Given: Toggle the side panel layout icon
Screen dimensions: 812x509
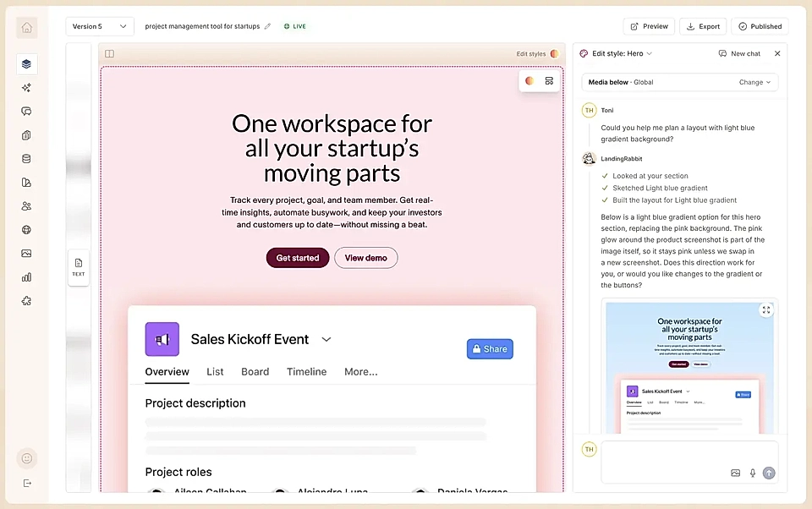Looking at the screenshot, I should pyautogui.click(x=109, y=54).
